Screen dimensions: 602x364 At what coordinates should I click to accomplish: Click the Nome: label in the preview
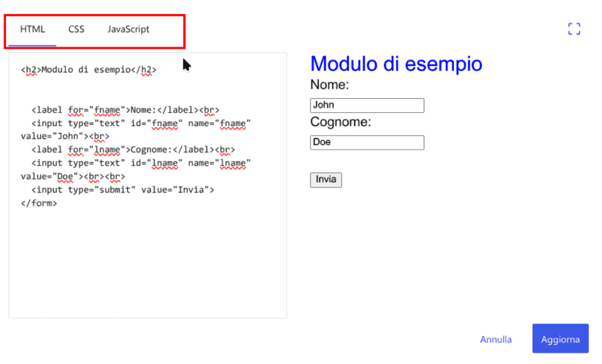329,85
